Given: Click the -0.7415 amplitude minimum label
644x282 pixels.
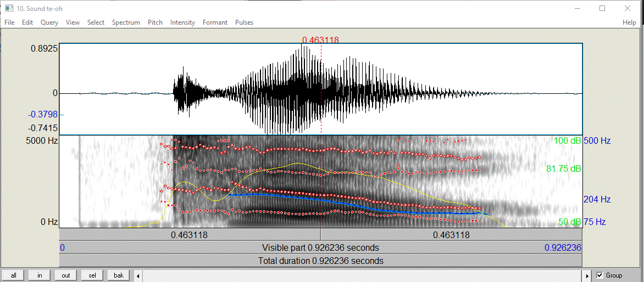Looking at the screenshot, I should tap(43, 128).
